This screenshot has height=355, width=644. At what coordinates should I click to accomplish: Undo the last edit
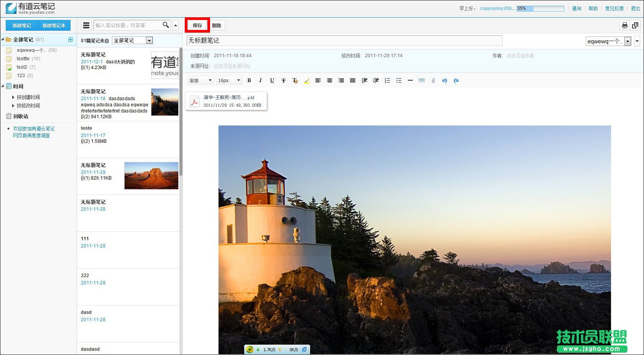(x=445, y=81)
